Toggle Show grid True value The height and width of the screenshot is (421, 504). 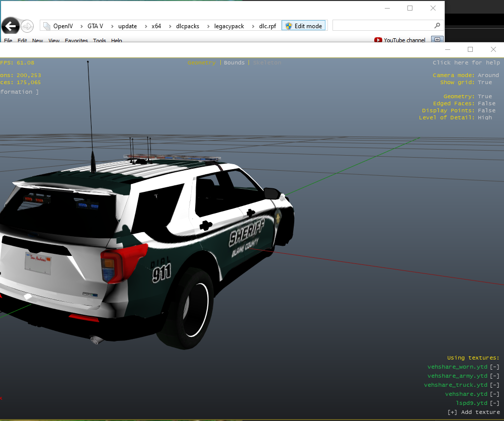tap(485, 82)
